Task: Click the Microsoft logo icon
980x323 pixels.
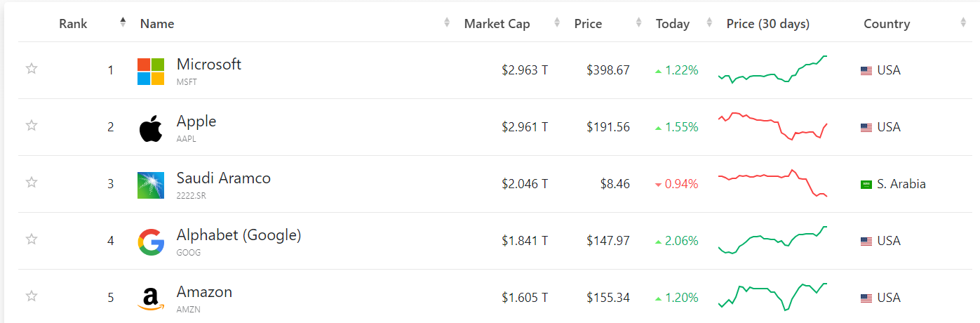Action: click(151, 72)
